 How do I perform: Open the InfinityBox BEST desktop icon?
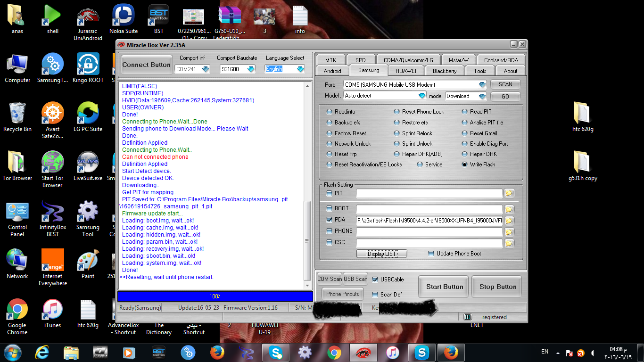pyautogui.click(x=53, y=219)
